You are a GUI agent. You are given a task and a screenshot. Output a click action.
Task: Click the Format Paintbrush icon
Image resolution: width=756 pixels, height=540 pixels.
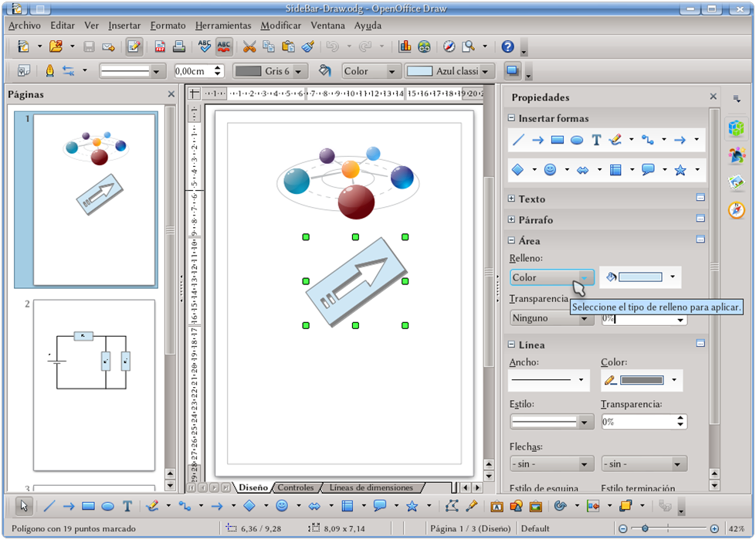[x=307, y=46]
